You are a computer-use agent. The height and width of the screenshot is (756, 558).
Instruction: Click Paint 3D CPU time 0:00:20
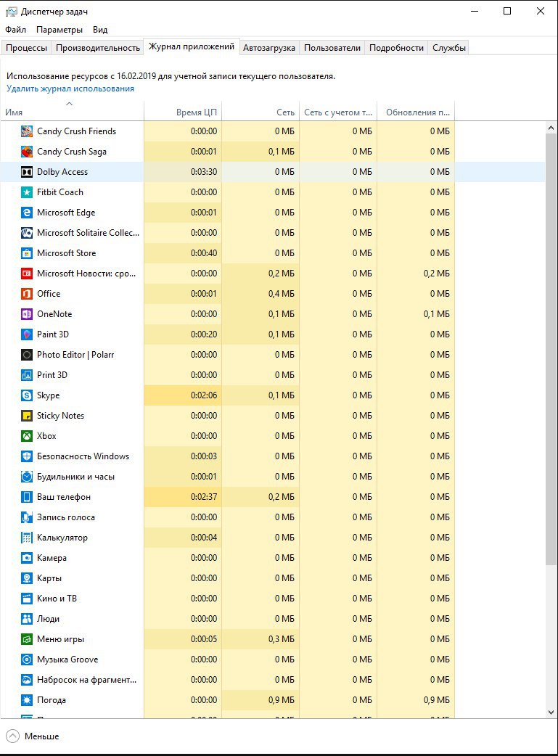point(203,334)
